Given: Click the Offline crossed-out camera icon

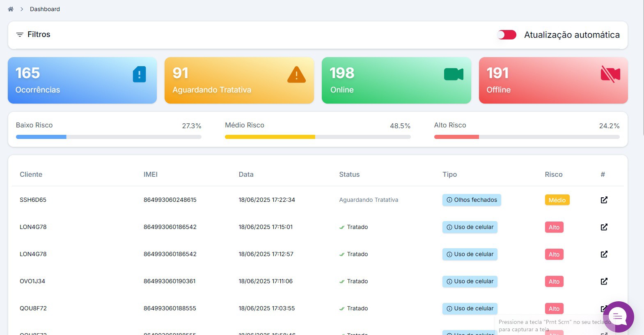Looking at the screenshot, I should (x=610, y=74).
